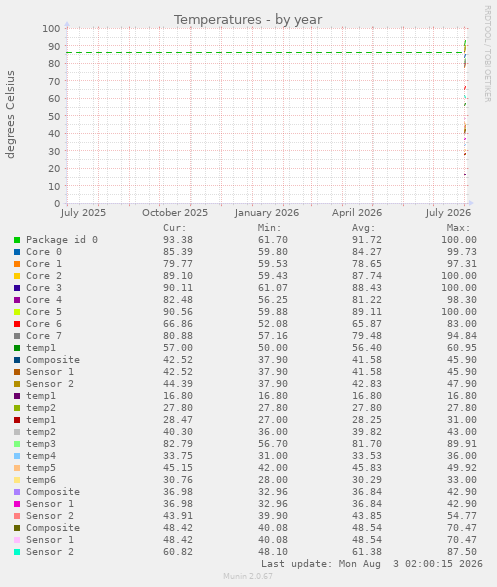The width and height of the screenshot is (497, 587).
Task: Click the "October 2025" x-axis label
Action: coord(175,213)
